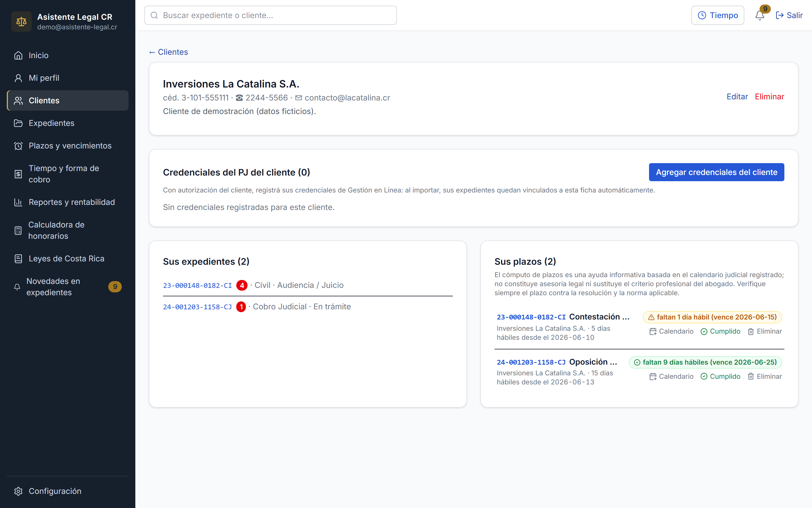This screenshot has width=812, height=508.
Task: Click Salir to log out
Action: (789, 15)
